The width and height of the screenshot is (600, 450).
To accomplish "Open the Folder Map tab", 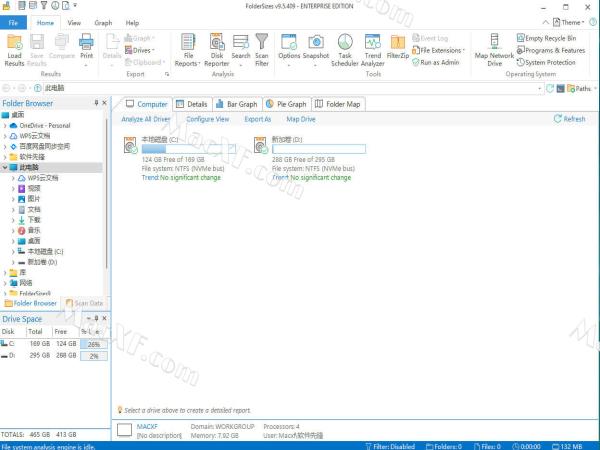I will pyautogui.click(x=338, y=104).
